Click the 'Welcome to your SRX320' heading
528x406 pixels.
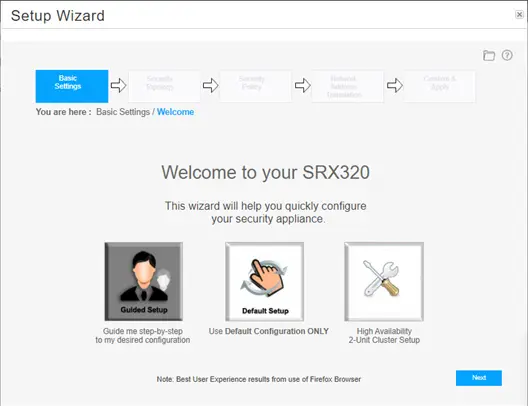pyautogui.click(x=266, y=172)
